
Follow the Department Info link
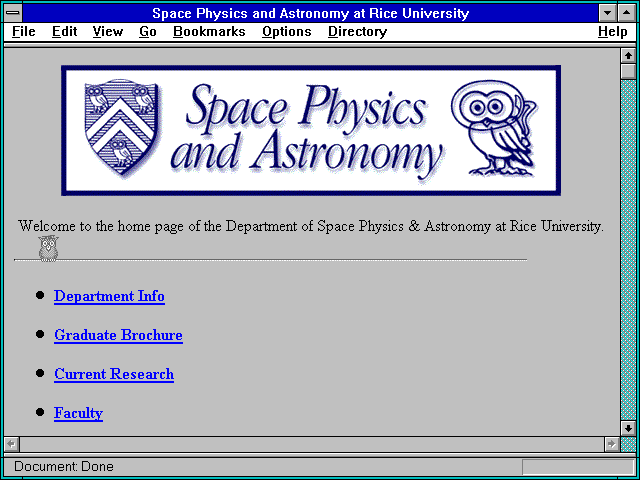[x=109, y=296]
